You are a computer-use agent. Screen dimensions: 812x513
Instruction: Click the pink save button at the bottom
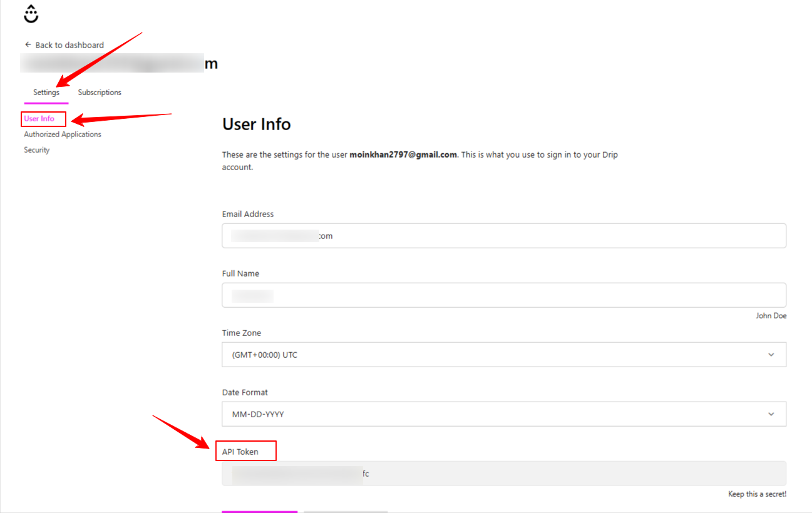[x=259, y=511]
